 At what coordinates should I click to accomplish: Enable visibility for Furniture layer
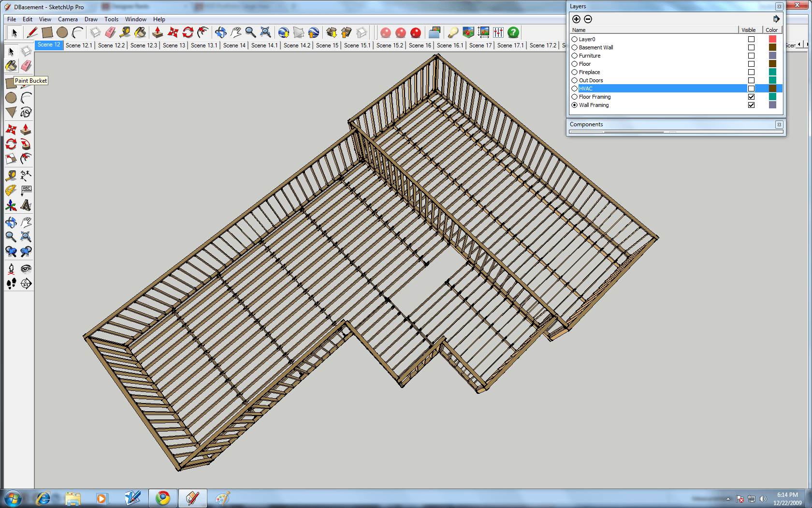point(751,56)
